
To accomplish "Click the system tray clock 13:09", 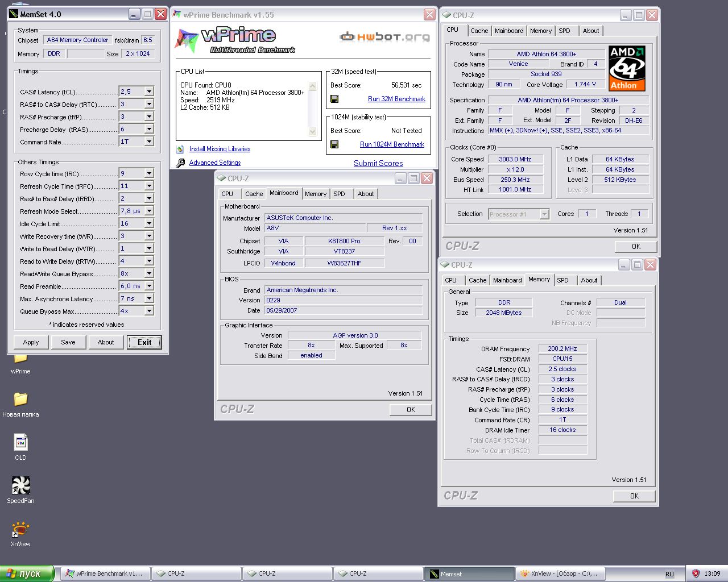I will [712, 573].
